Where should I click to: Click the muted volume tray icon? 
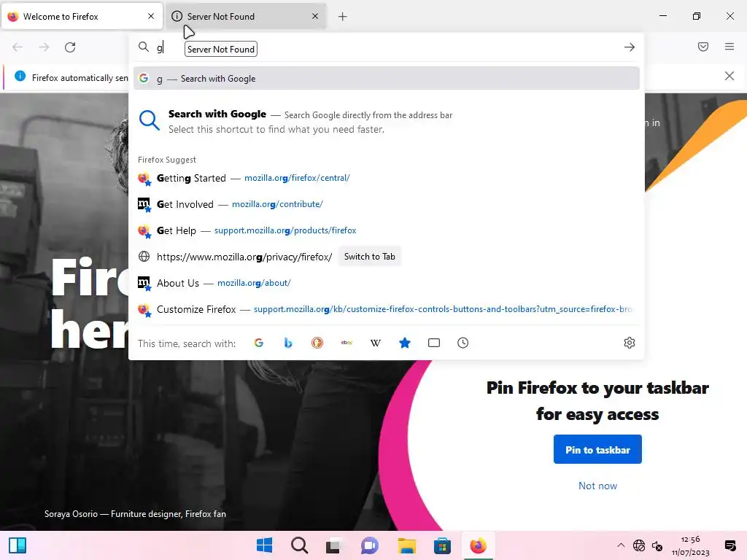(x=657, y=545)
